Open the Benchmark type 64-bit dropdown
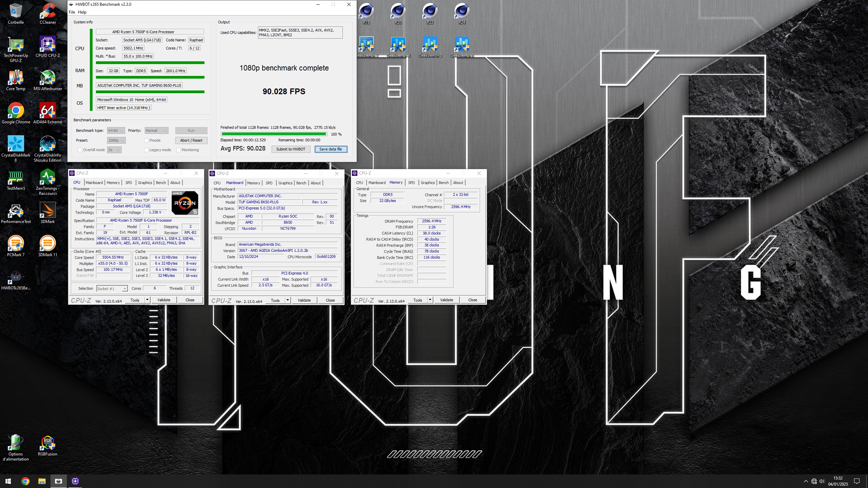 click(116, 130)
